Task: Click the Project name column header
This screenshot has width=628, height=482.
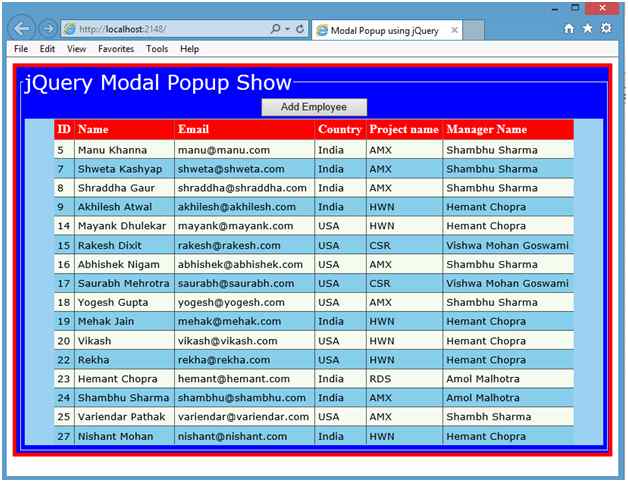Action: (x=404, y=129)
